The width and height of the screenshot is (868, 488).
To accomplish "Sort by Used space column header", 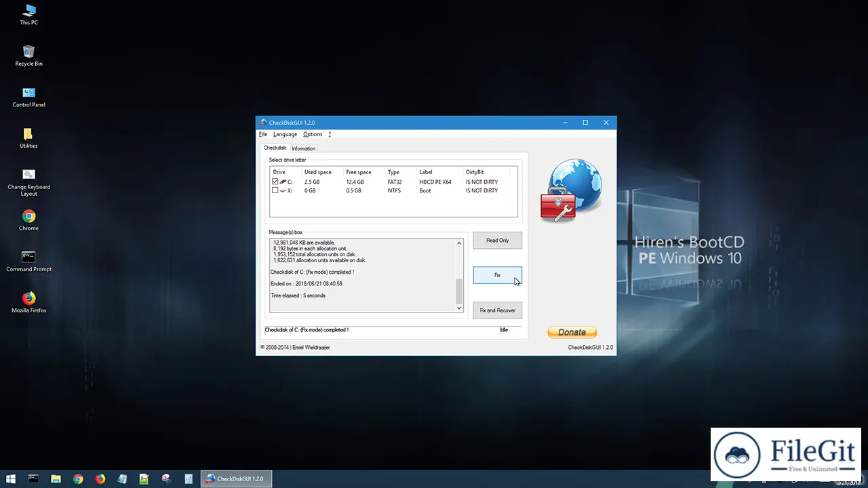I will click(x=322, y=172).
